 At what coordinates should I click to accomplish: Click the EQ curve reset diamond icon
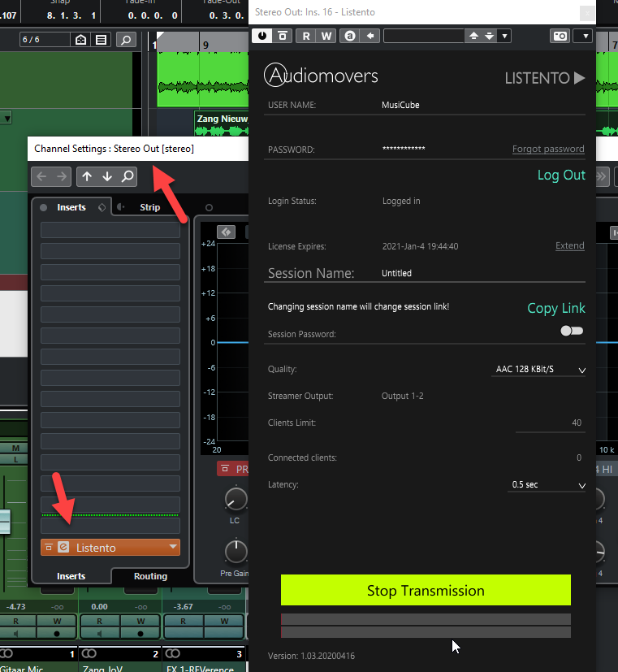pyautogui.click(x=226, y=232)
